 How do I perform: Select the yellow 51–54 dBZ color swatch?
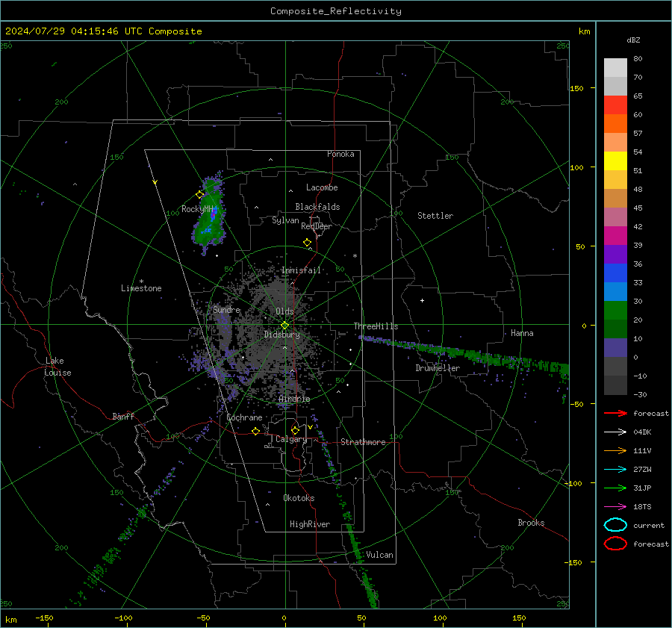(x=615, y=161)
